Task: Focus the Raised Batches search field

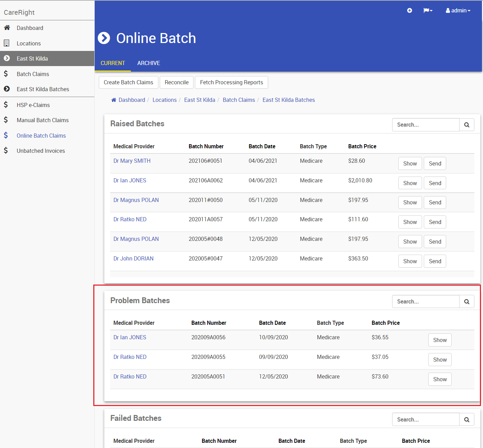Action: tap(426, 125)
